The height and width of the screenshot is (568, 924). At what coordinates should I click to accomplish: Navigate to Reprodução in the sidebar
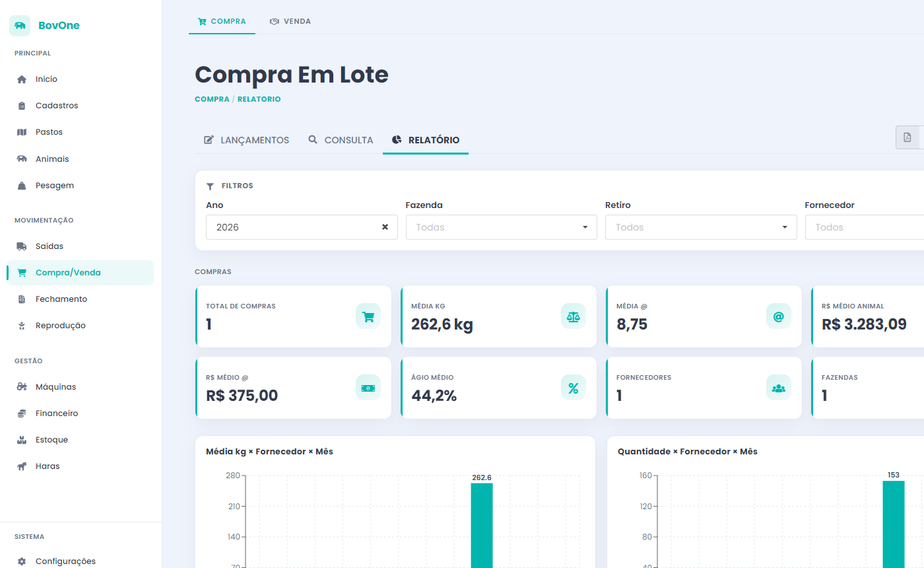tap(80, 326)
